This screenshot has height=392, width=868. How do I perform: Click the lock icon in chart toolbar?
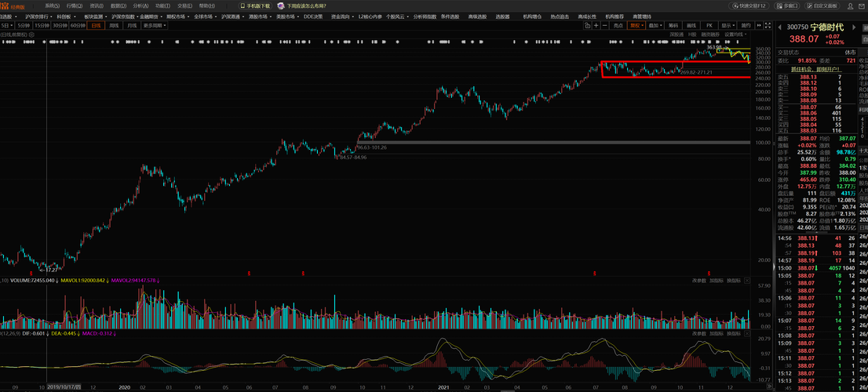(x=587, y=25)
